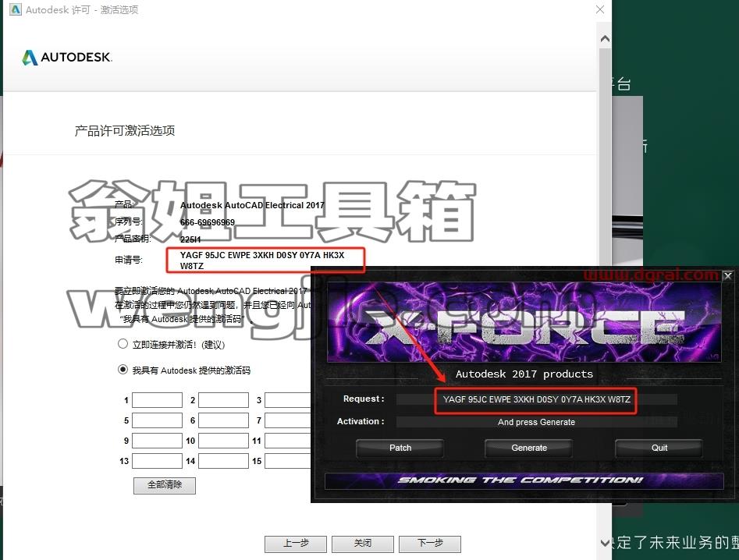This screenshot has height=560, width=739.
Task: Click product name Autodesk AutoCAD Electrical 2017
Action: 252,205
